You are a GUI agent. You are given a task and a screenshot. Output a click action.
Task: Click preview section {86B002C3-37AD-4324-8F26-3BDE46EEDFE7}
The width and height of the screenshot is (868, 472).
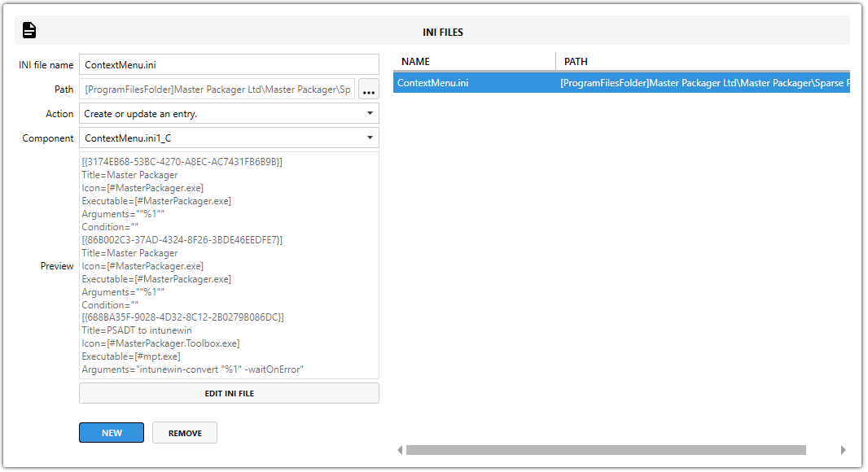click(x=182, y=239)
